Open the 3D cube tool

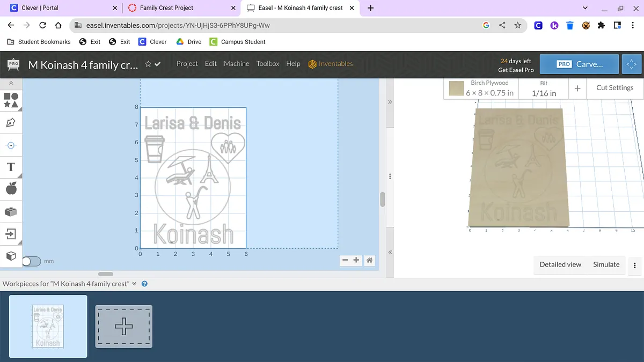tap(11, 256)
